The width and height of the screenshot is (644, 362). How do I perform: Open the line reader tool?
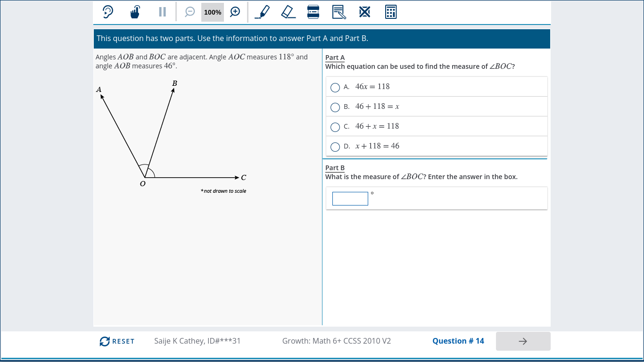pyautogui.click(x=314, y=12)
